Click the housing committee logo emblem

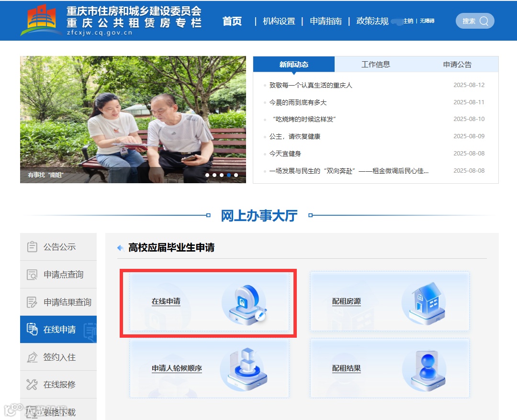pyautogui.click(x=41, y=20)
